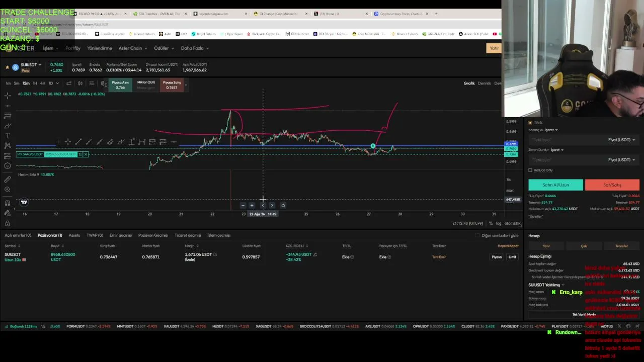
Task: Check Diğer sembolleri gizle option
Action: [477, 235]
